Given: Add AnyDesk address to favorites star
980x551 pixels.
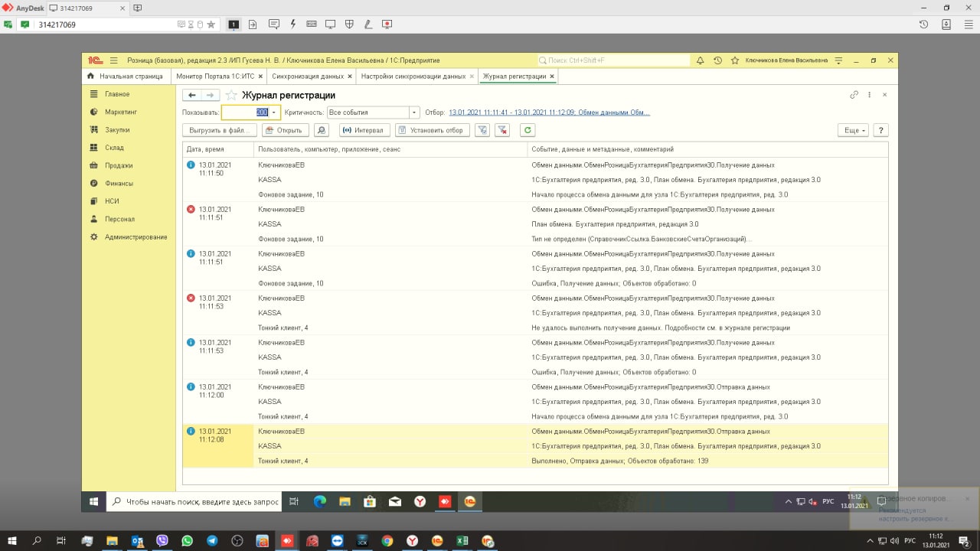Looking at the screenshot, I should [211, 24].
